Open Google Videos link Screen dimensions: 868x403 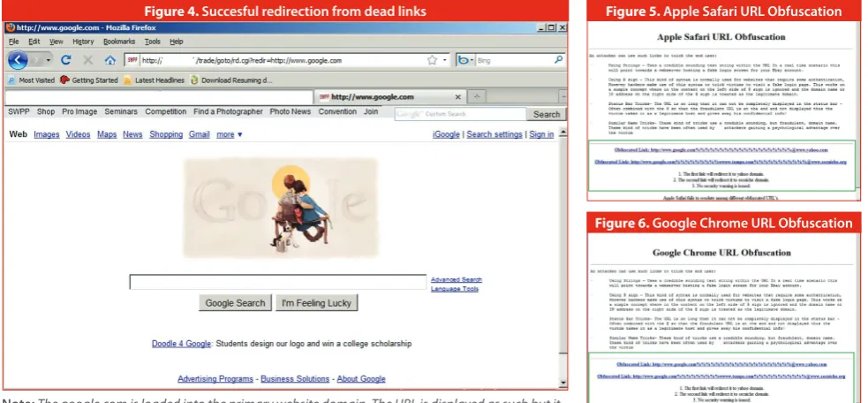pos(78,134)
